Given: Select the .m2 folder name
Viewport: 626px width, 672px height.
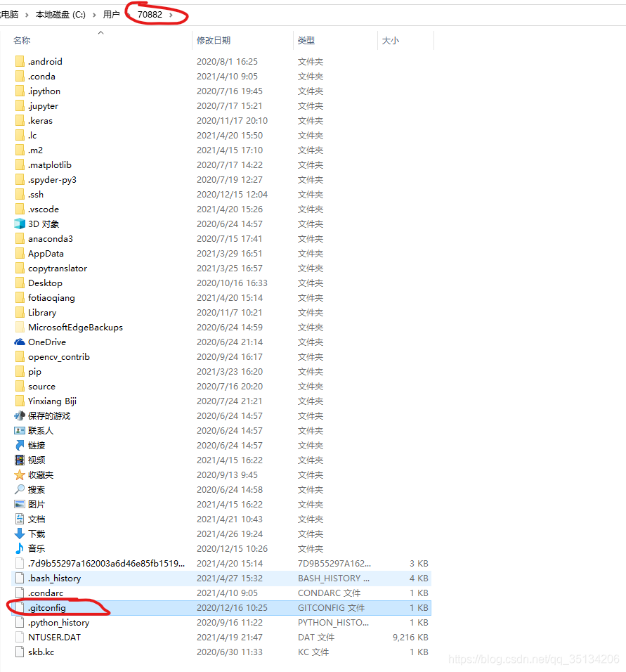Looking at the screenshot, I should (x=35, y=150).
